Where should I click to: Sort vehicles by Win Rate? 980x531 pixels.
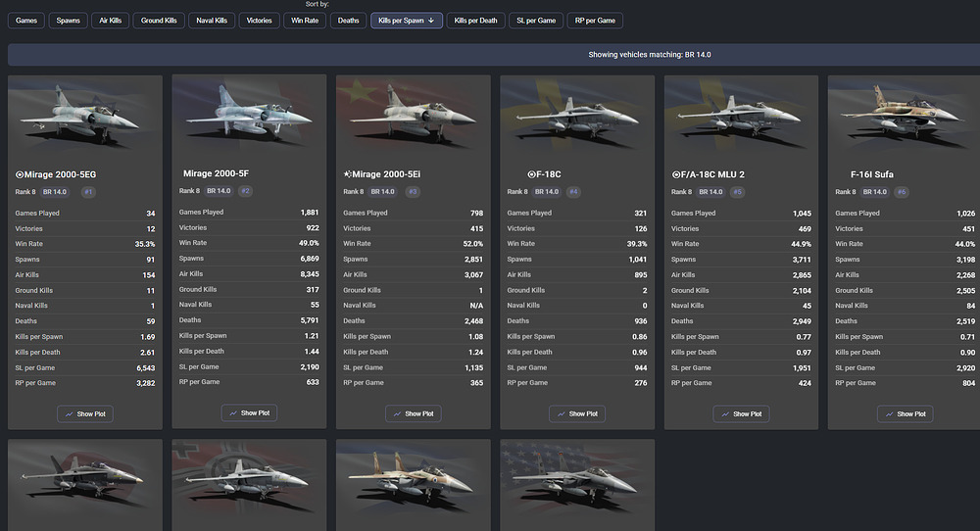[305, 21]
